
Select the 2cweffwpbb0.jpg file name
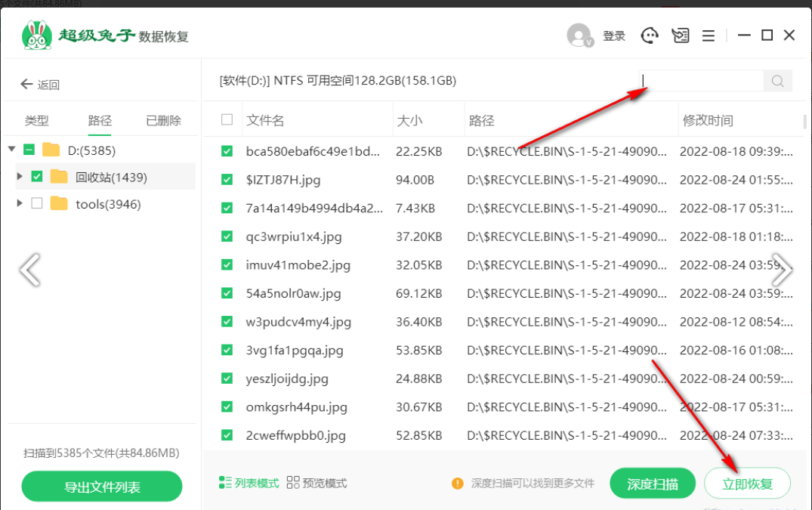pyautogui.click(x=295, y=435)
